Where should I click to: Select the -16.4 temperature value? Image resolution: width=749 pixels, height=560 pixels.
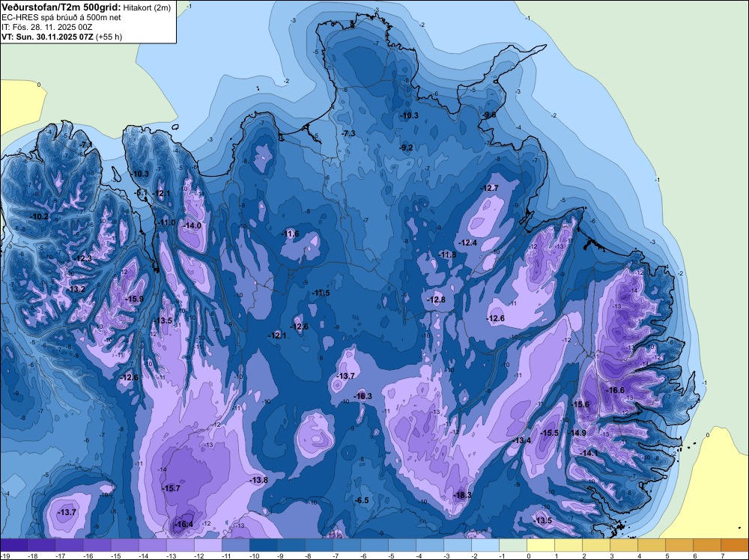pos(184,524)
